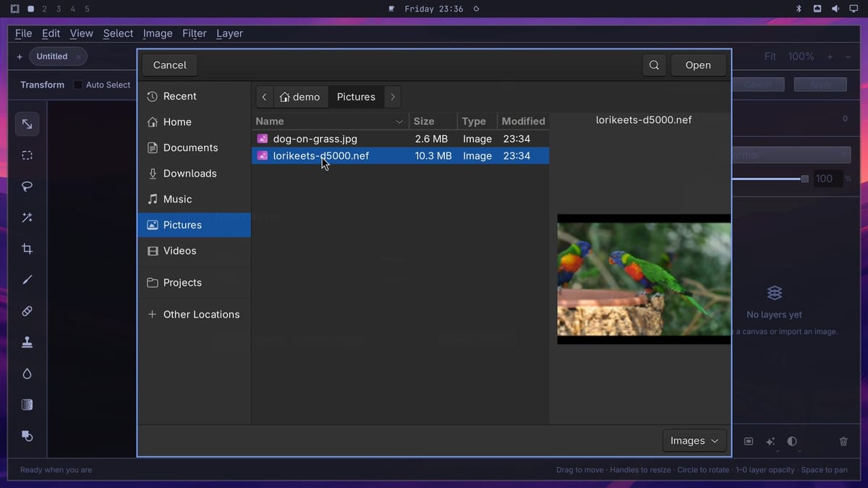Switch to workspace 3 in top bar
This screenshot has height=488, width=868.
(59, 9)
